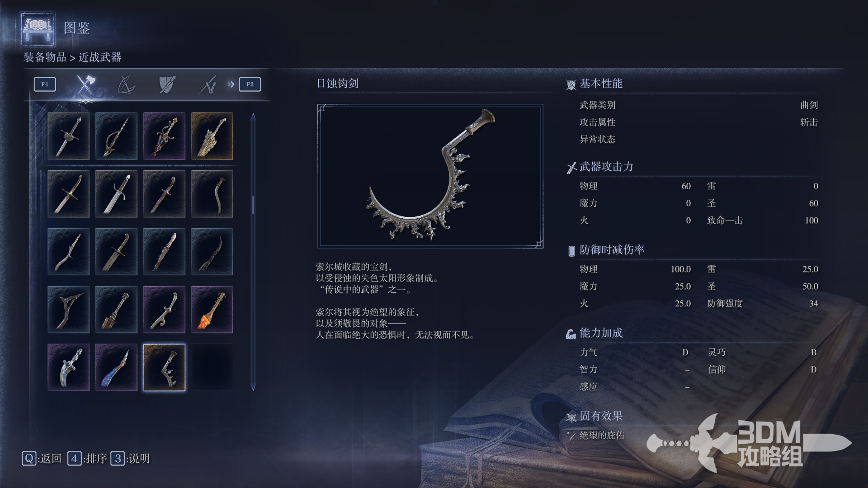Choose the golden feathered sword in the top row
The height and width of the screenshot is (488, 868).
point(212,136)
